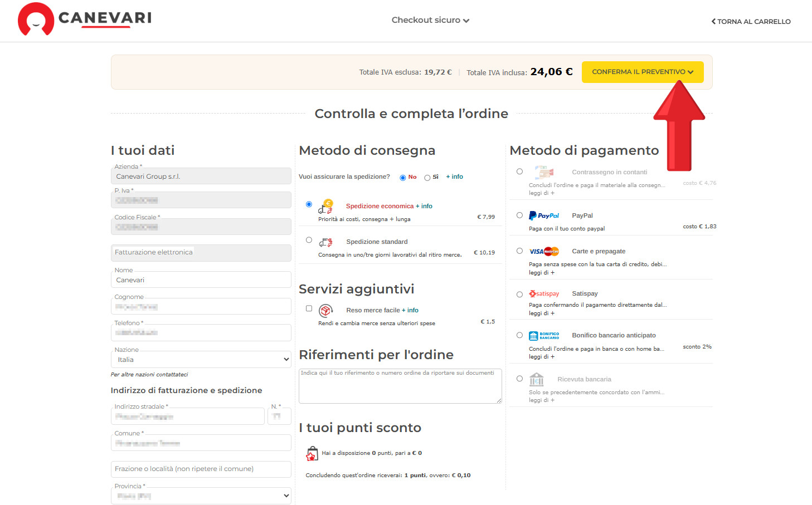The height and width of the screenshot is (505, 812).
Task: Open Reso merce facile + info link
Action: 410,310
